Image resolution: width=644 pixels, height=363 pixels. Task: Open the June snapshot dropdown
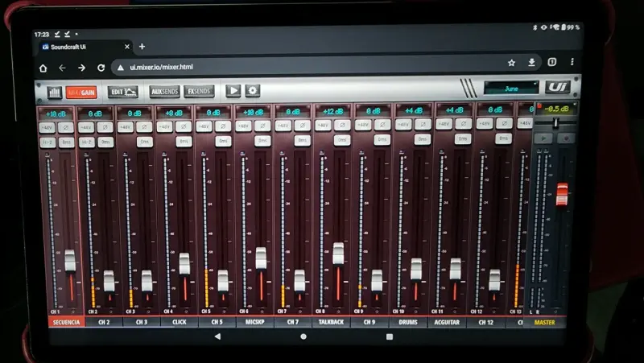[x=511, y=88]
